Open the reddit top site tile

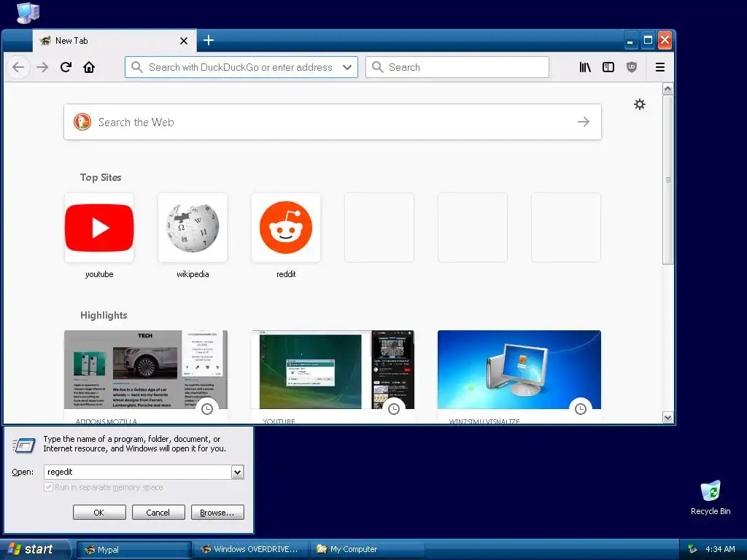point(286,227)
